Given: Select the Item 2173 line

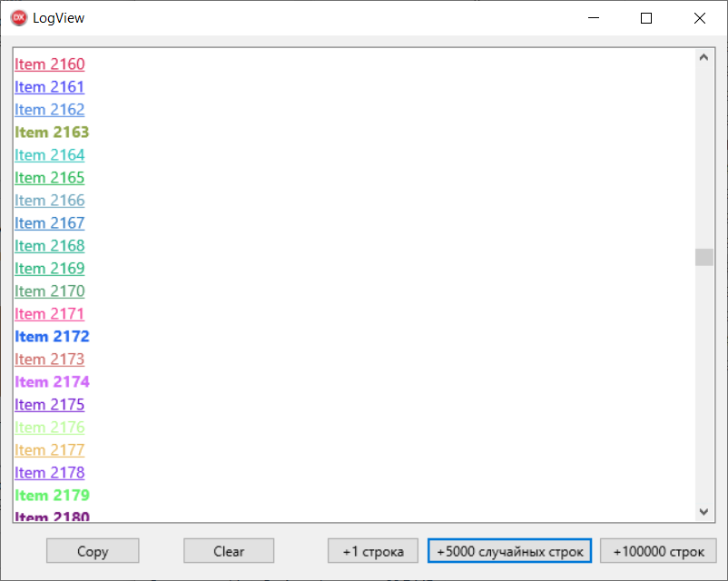Looking at the screenshot, I should pos(50,359).
